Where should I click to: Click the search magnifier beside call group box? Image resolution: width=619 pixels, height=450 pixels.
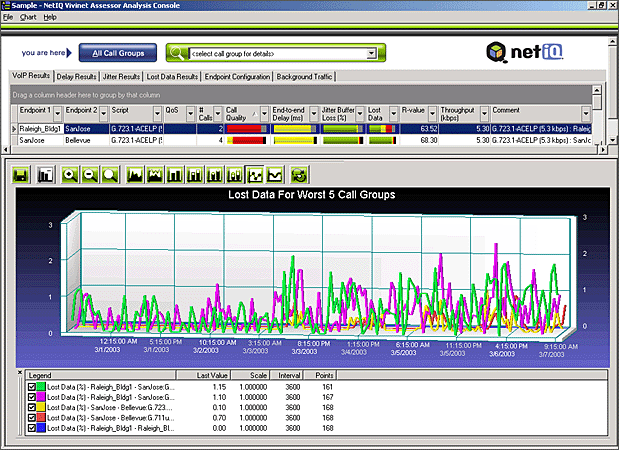tap(177, 53)
